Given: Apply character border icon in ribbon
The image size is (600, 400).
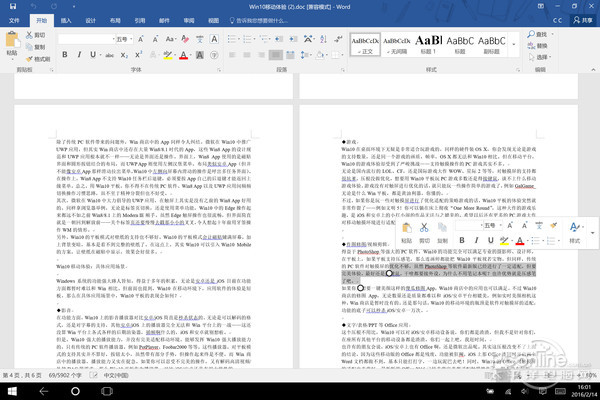Looking at the screenshot, I should pyautogui.click(x=214, y=39).
